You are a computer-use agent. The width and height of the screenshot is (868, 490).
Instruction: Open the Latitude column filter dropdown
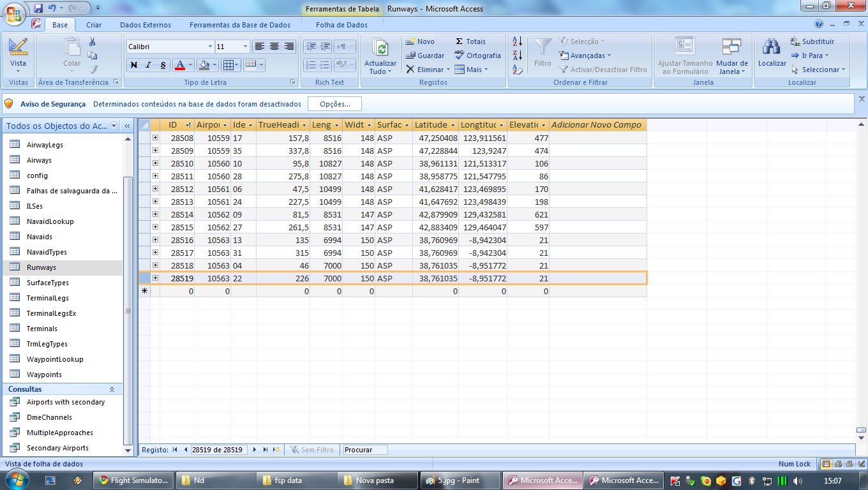453,125
